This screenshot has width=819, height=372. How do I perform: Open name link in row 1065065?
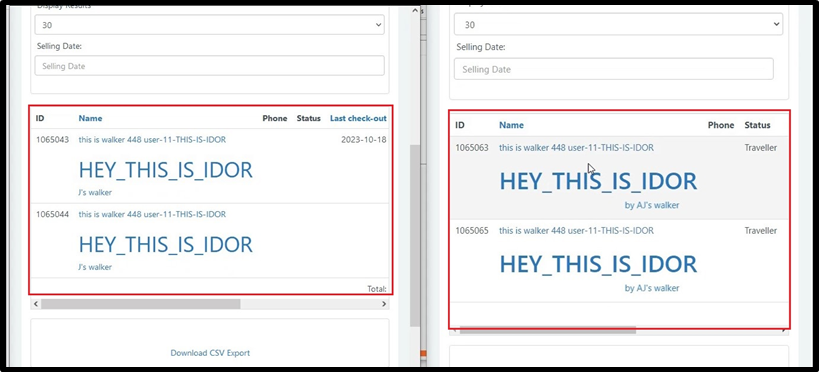[x=576, y=230]
